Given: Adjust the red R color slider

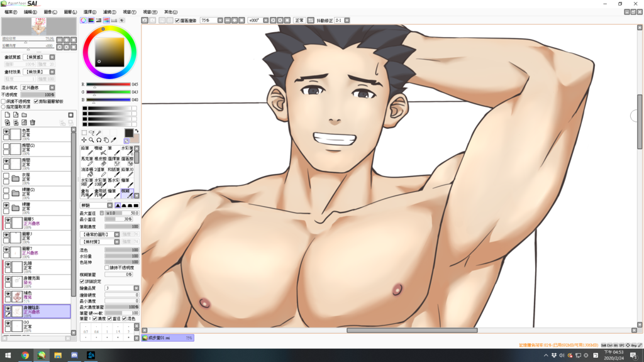Looking at the screenshot, I should (108, 85).
